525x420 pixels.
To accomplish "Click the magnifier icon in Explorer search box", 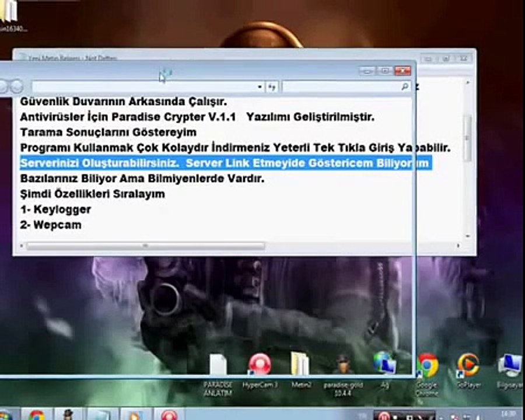I will click(x=405, y=87).
